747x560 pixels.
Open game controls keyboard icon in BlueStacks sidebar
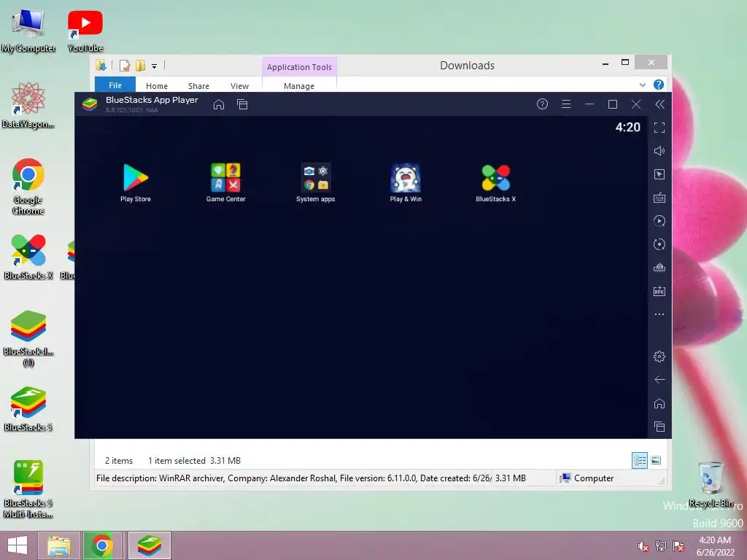pyautogui.click(x=659, y=198)
